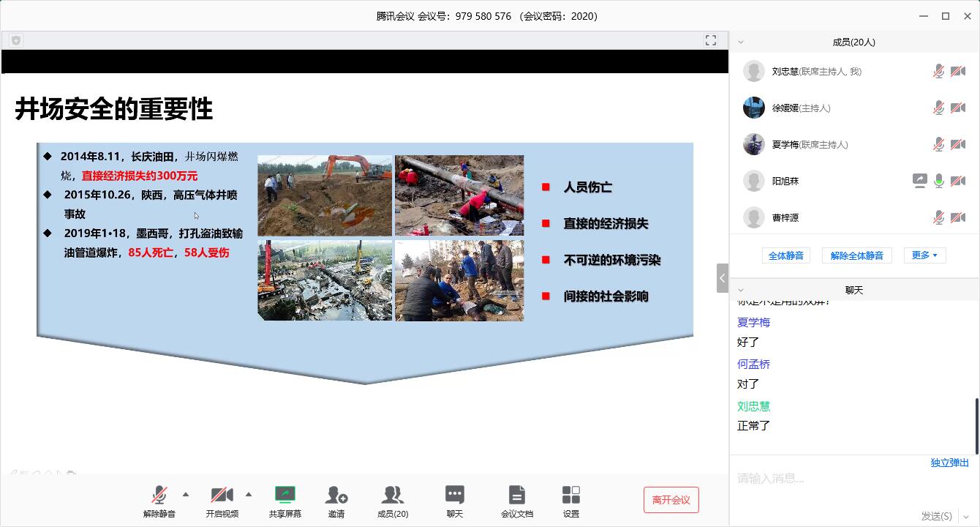The height and width of the screenshot is (527, 980).
Task: Click the security shield icon top-left
Action: (16, 40)
